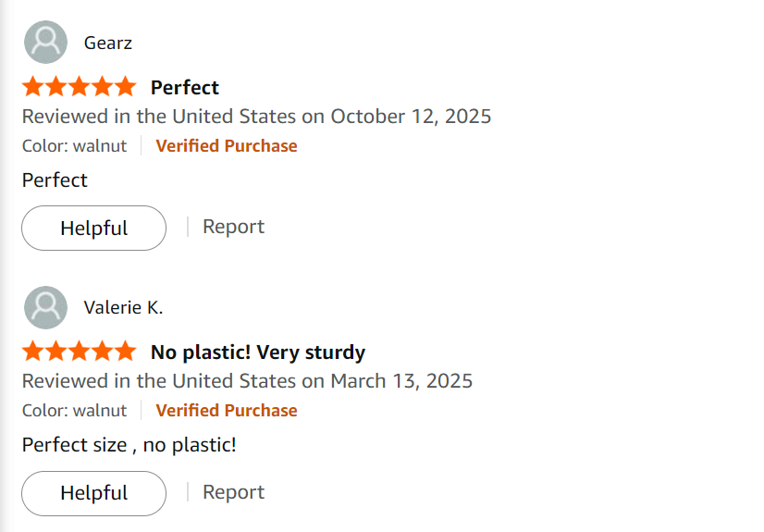Click the review body text 'Perfect size , no plastic!'
764x532 pixels.
pyautogui.click(x=129, y=444)
